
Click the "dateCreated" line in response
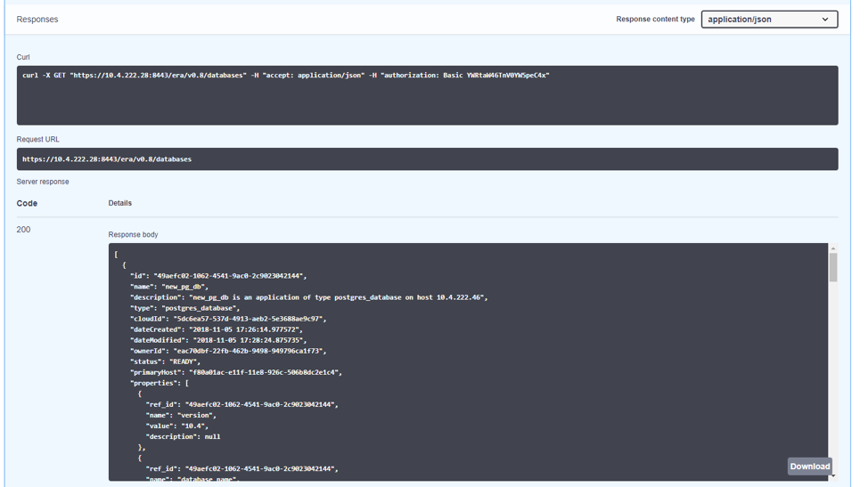[217, 329]
